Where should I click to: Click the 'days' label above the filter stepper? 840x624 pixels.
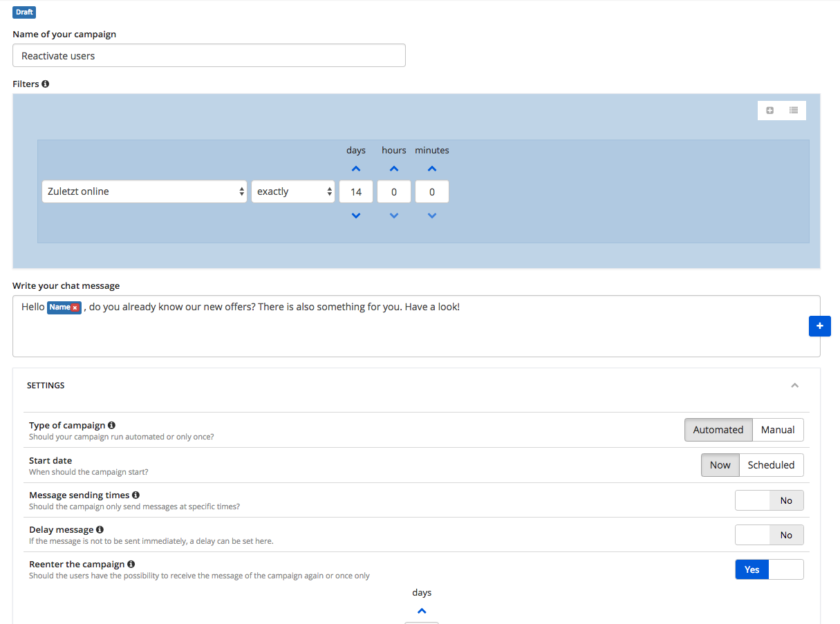coord(356,150)
